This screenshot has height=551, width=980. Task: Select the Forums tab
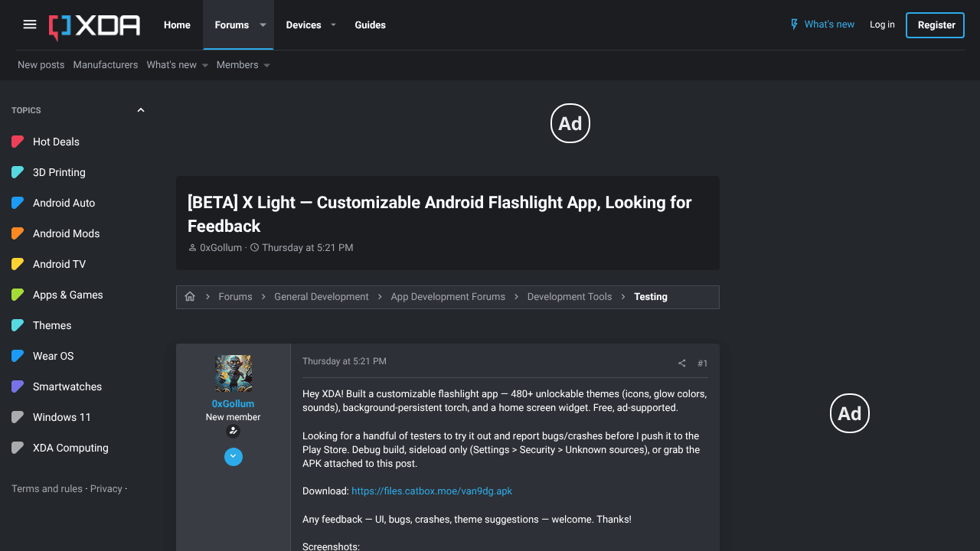pos(232,25)
